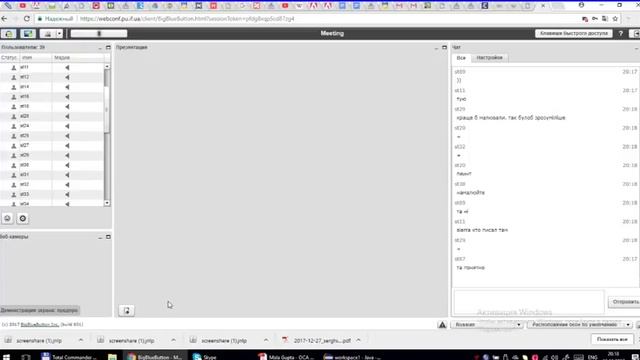Screen dimensions: 640x360
Task: Sort users by the Media column header
Action: 78,58
